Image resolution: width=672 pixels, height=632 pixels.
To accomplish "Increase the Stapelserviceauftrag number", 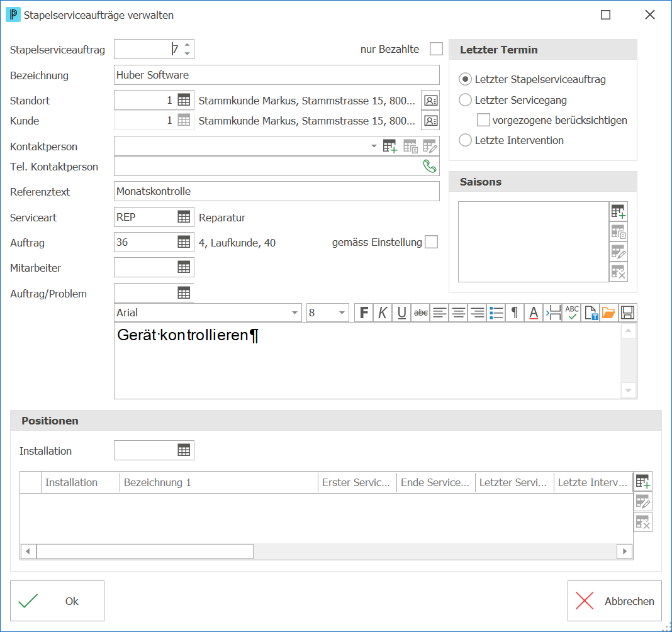I will coord(188,45).
